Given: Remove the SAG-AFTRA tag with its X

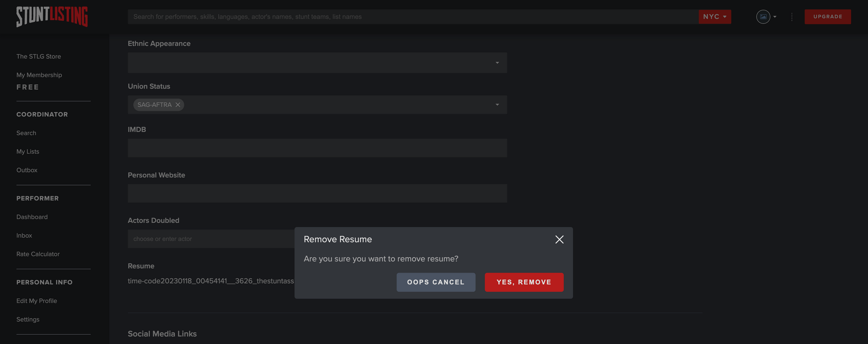Looking at the screenshot, I should coord(178,105).
